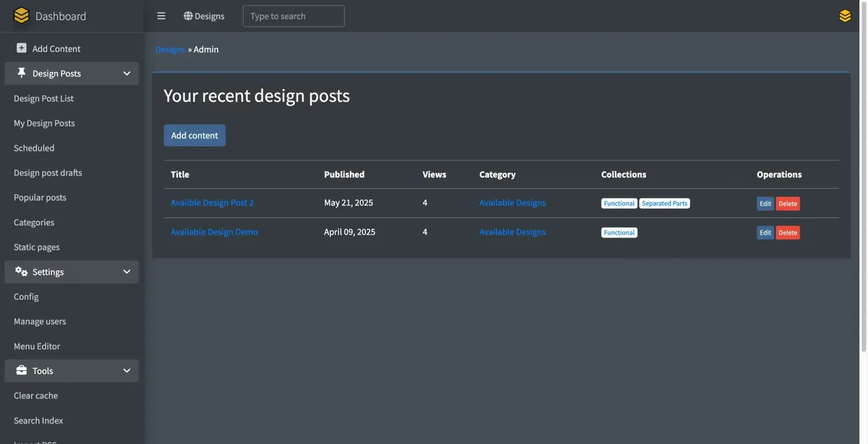868x444 pixels.
Task: Collapse the Tools section chevron
Action: 126,370
